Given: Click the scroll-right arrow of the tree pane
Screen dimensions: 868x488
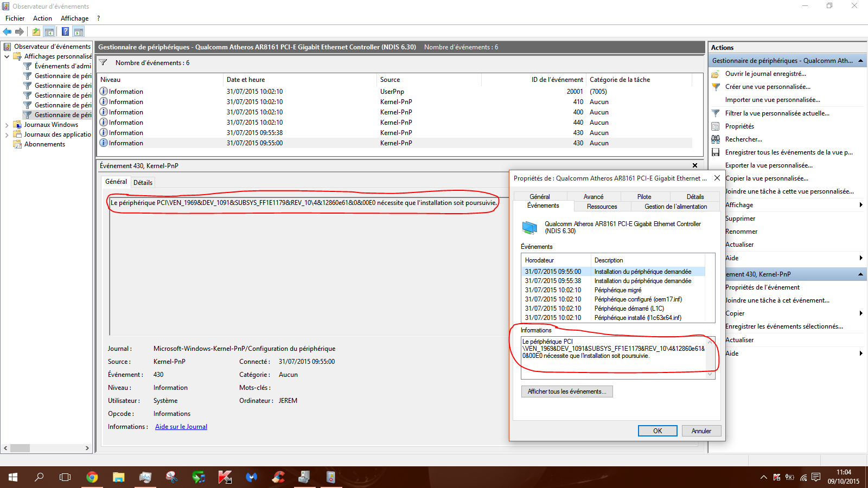Looking at the screenshot, I should (x=87, y=448).
